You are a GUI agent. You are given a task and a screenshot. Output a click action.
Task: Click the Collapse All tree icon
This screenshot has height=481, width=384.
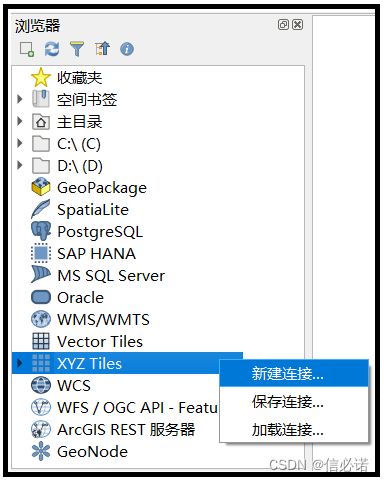[x=102, y=49]
